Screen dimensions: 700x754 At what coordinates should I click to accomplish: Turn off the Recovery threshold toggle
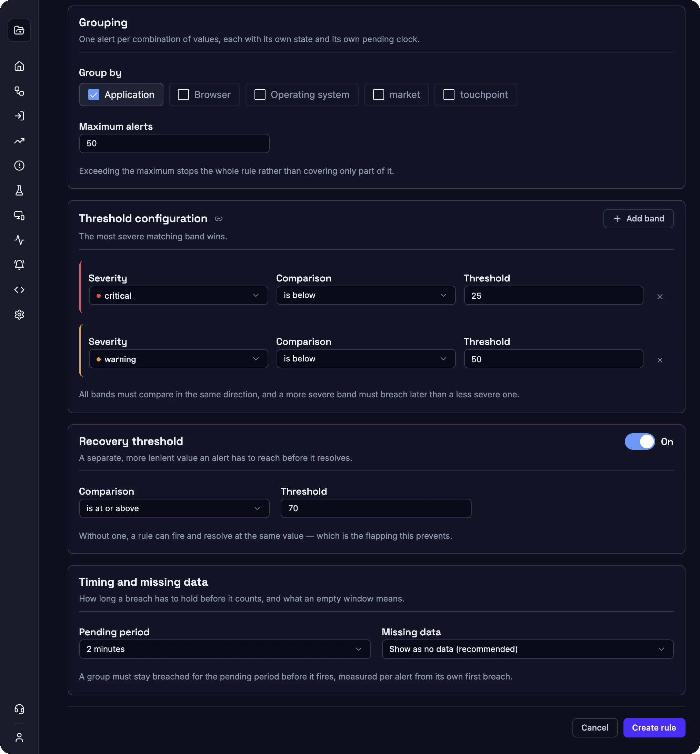640,442
